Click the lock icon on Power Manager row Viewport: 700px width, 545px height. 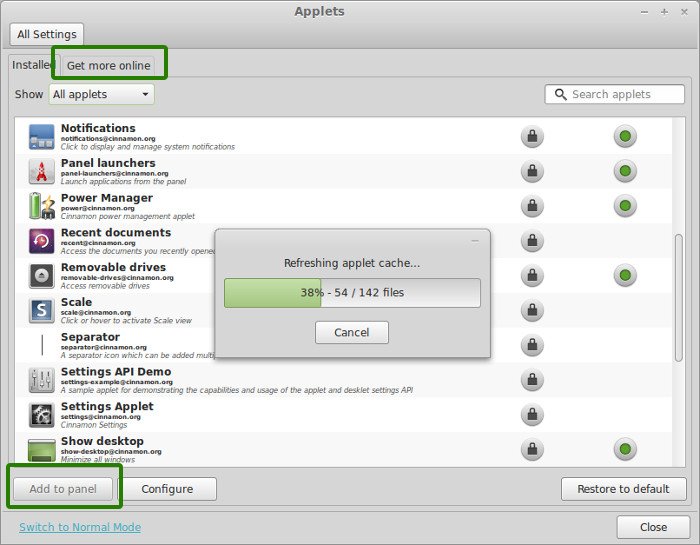532,206
